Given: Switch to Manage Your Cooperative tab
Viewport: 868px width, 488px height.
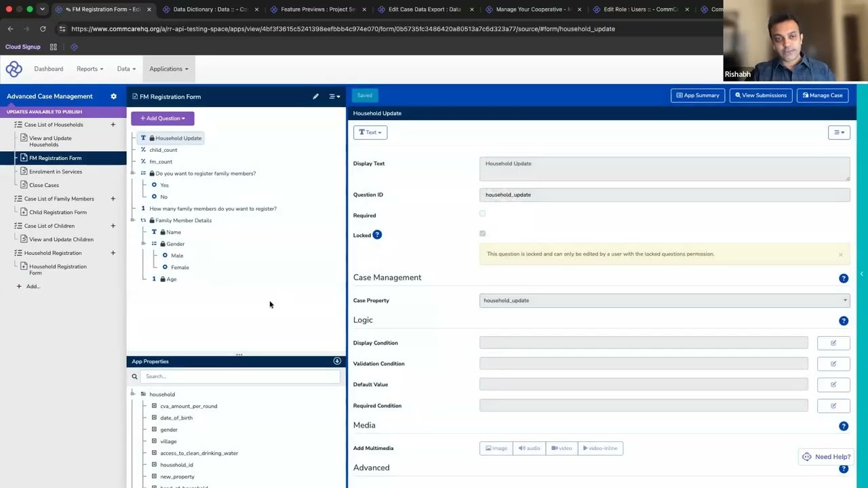Looking at the screenshot, I should point(533,9).
